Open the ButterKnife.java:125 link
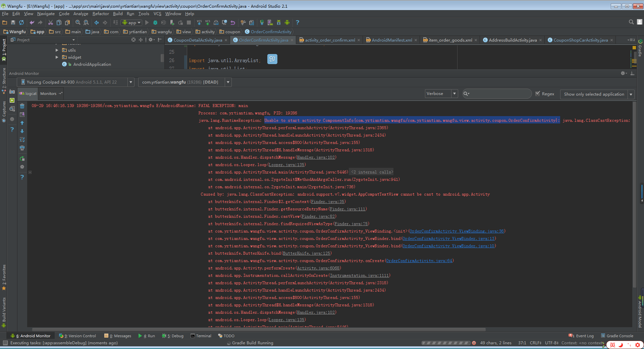Image resolution: width=644 pixels, height=349 pixels. pos(307,253)
